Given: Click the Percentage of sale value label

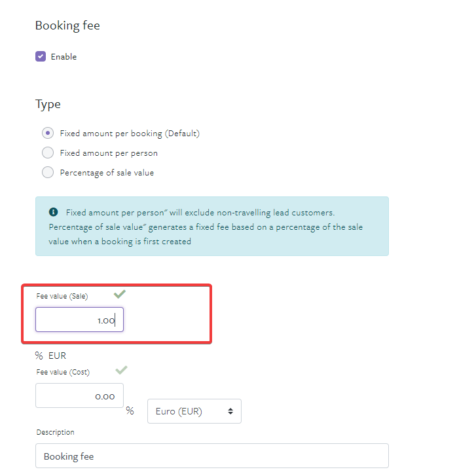Looking at the screenshot, I should point(107,173).
